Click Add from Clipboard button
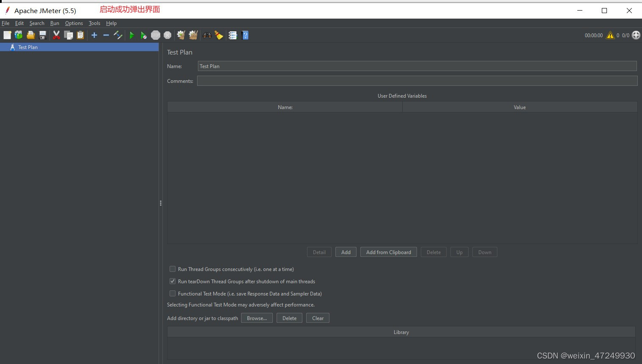 (389, 252)
